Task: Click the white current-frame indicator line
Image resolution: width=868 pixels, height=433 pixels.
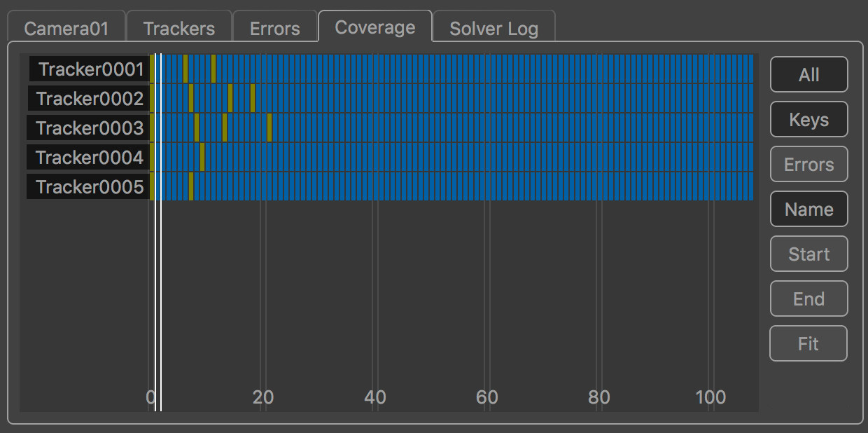Action: [x=158, y=231]
